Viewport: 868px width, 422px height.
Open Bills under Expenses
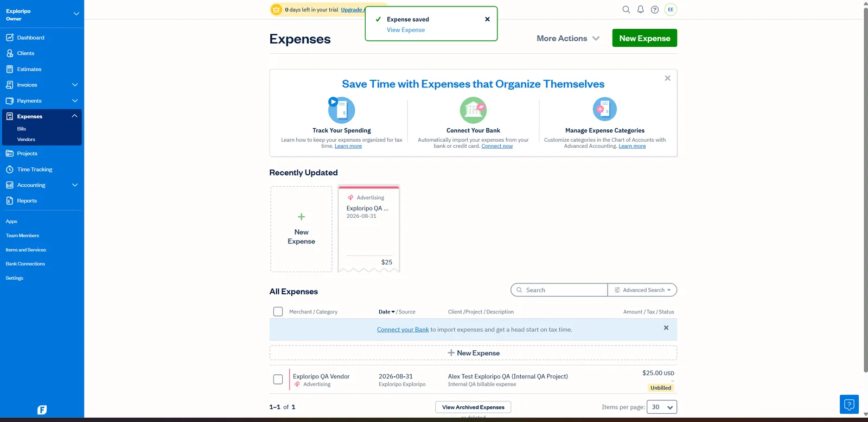point(22,129)
